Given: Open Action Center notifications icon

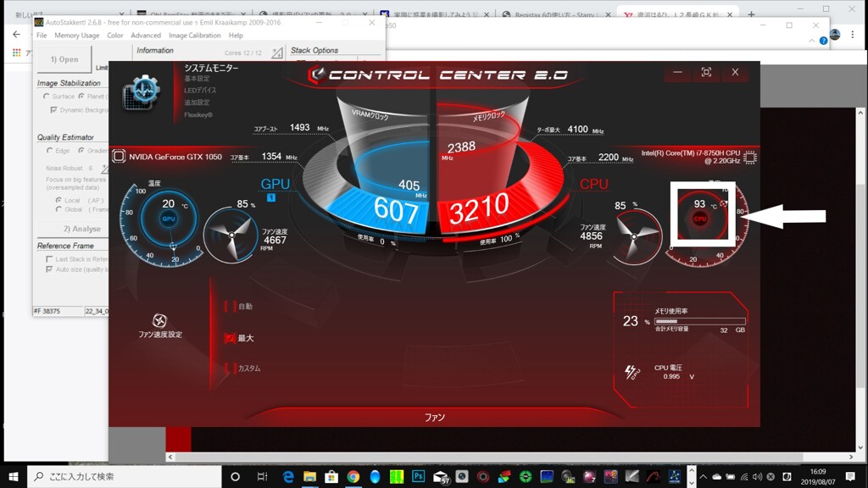Looking at the screenshot, I should coord(851,476).
